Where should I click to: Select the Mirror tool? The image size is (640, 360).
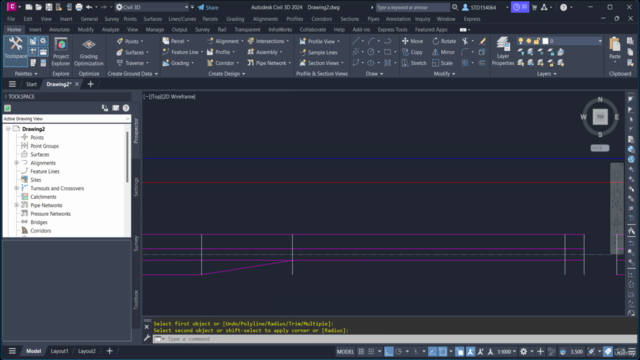443,52
